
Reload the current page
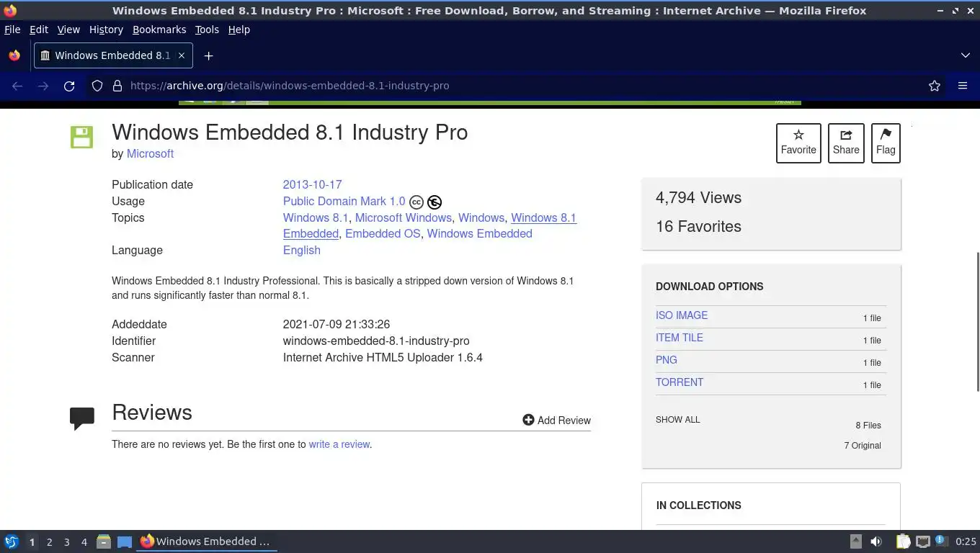[69, 86]
